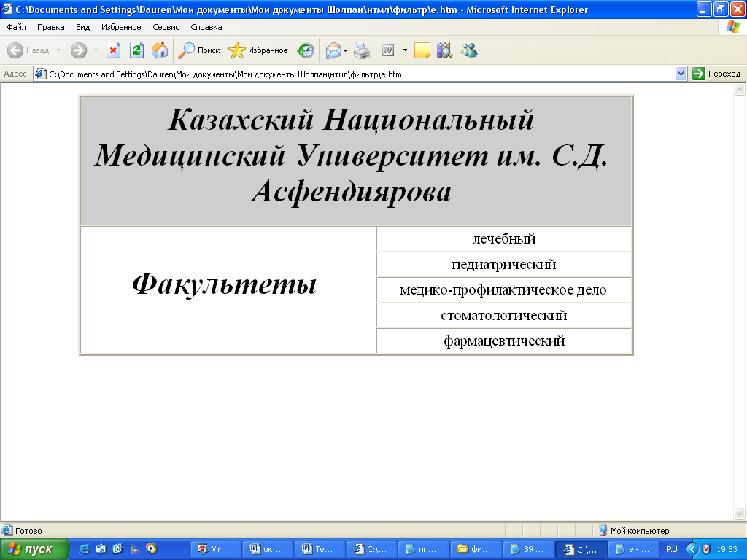
Task: Switch to the Te... Word taskbar window
Action: click(320, 550)
